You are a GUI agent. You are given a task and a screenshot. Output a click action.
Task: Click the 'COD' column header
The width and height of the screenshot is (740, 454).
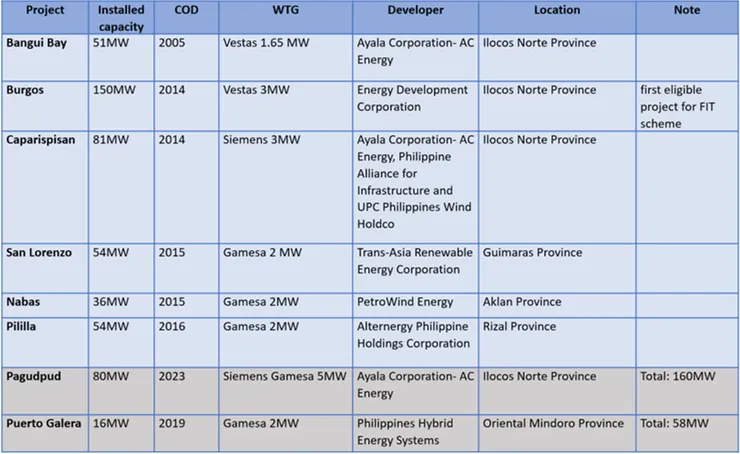click(186, 17)
